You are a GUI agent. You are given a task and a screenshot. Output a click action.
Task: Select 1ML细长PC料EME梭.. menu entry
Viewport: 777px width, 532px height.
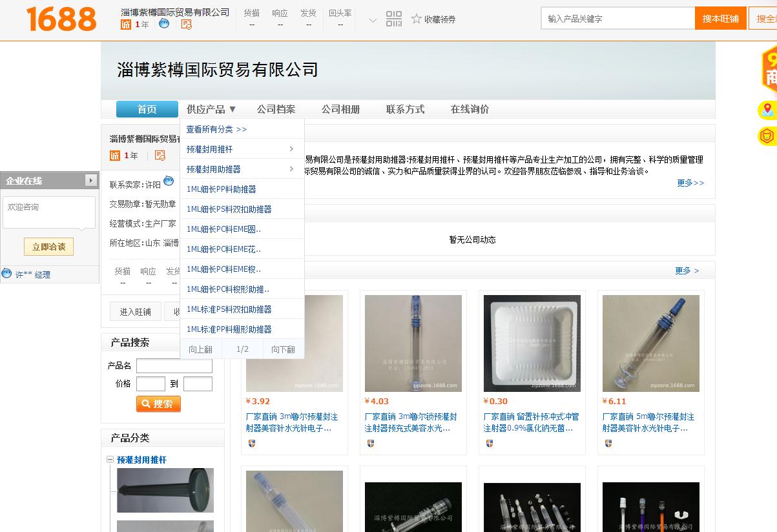(242, 269)
